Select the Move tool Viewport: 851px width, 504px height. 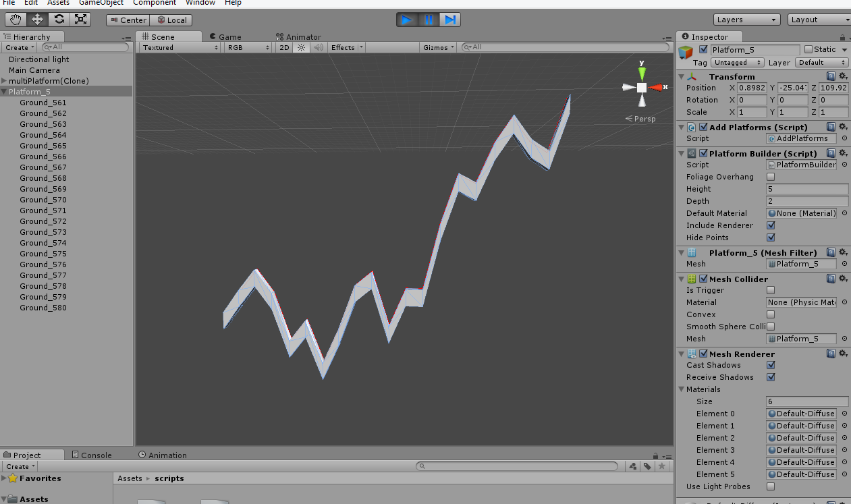pos(37,20)
